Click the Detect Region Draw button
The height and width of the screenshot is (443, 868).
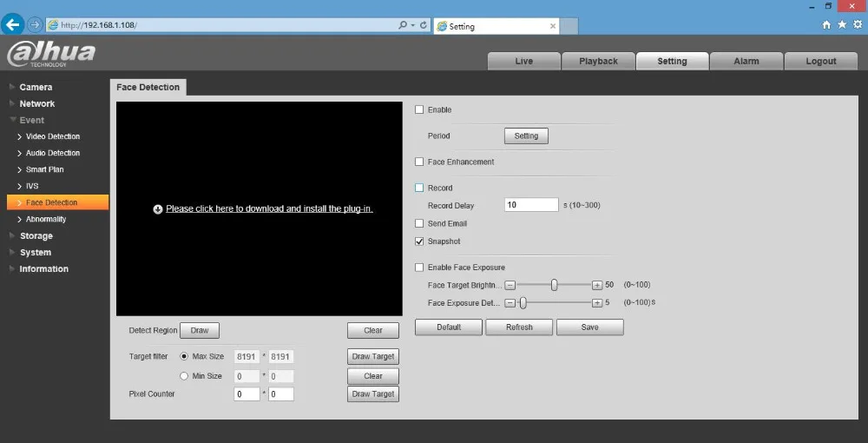click(200, 330)
